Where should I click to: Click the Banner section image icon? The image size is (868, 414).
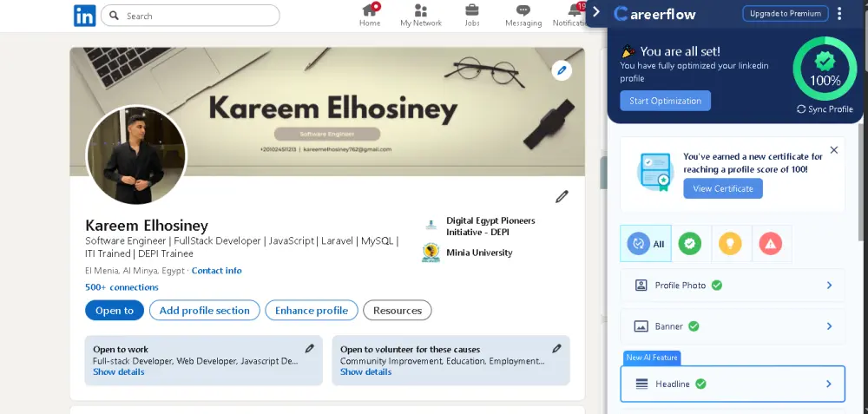point(641,326)
